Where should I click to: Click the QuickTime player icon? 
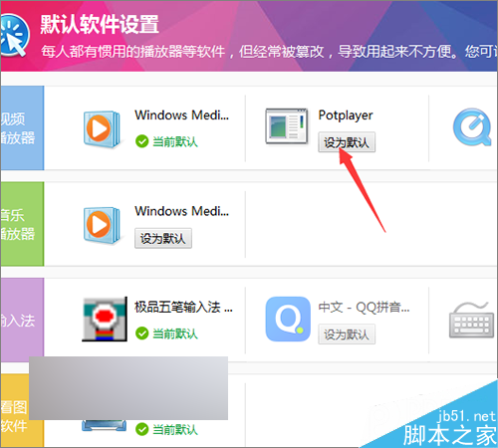pyautogui.click(x=472, y=126)
